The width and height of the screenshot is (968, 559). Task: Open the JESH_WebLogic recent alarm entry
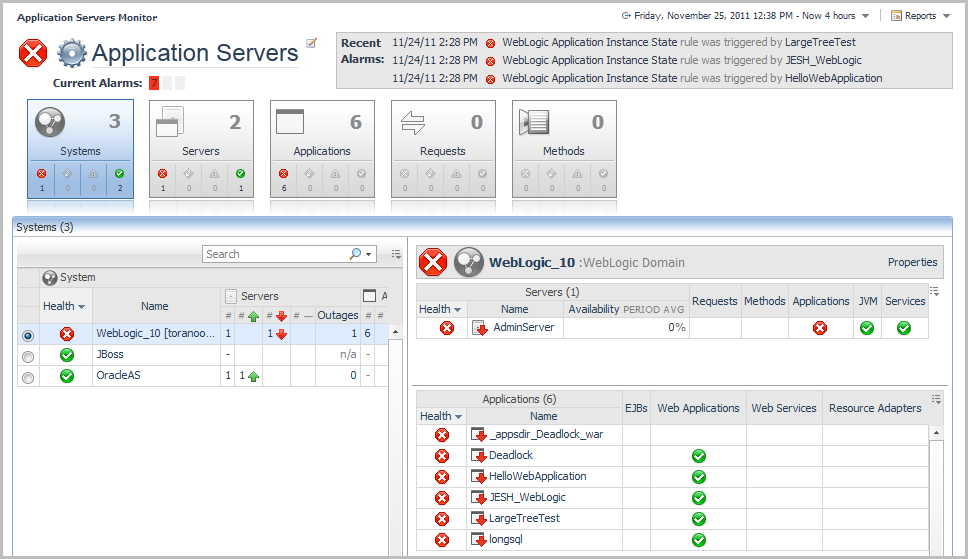point(682,61)
